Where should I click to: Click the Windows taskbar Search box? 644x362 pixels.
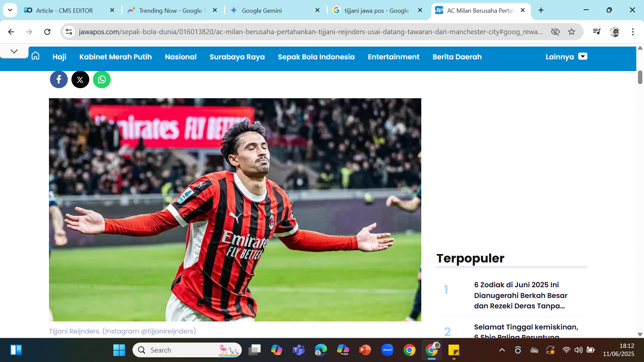(187, 350)
